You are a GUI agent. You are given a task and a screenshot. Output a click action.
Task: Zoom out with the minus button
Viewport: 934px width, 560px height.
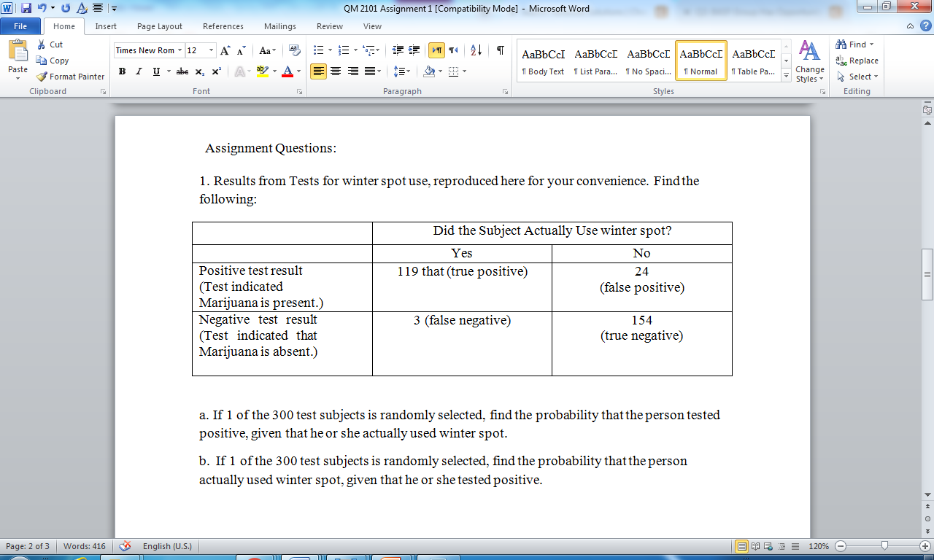[x=840, y=546]
